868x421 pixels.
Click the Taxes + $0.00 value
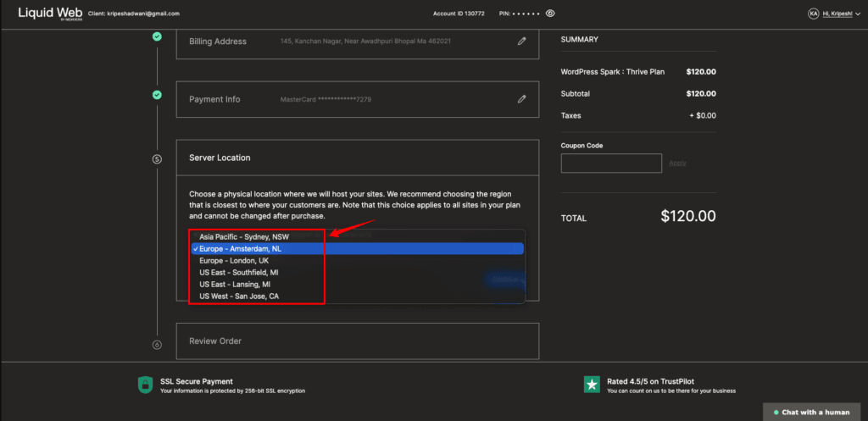(702, 116)
